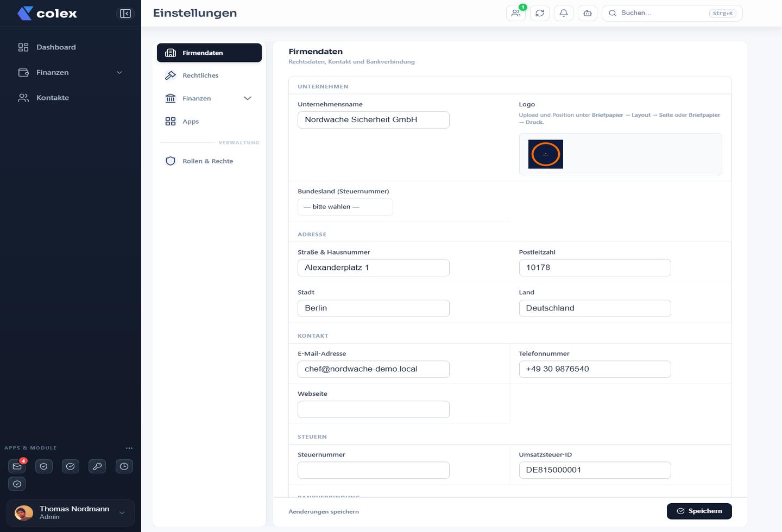Screen dimensions: 782x532
Task: Click the empty Webseite input field
Action: 374,409
